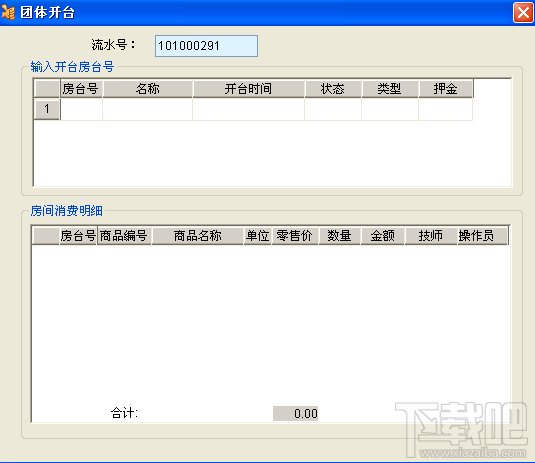Click the 操作员 column header
Image resolution: width=535 pixels, height=463 pixels.
pyautogui.click(x=483, y=236)
